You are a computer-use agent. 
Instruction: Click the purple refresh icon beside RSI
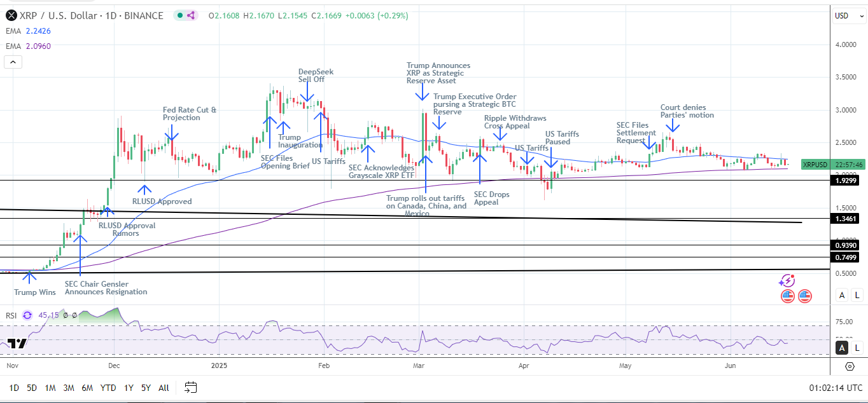point(27,315)
